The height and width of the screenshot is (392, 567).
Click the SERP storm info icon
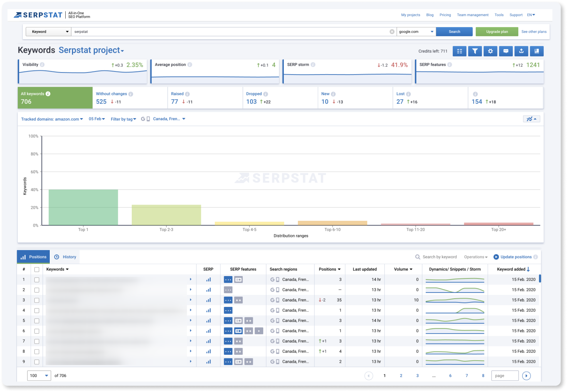coord(313,64)
